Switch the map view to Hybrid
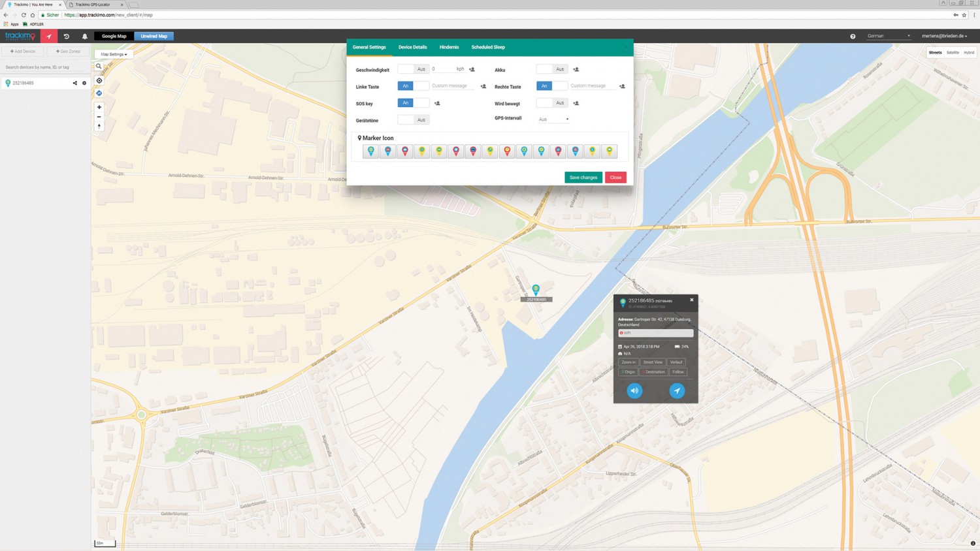The width and height of the screenshot is (980, 551). [x=969, y=53]
